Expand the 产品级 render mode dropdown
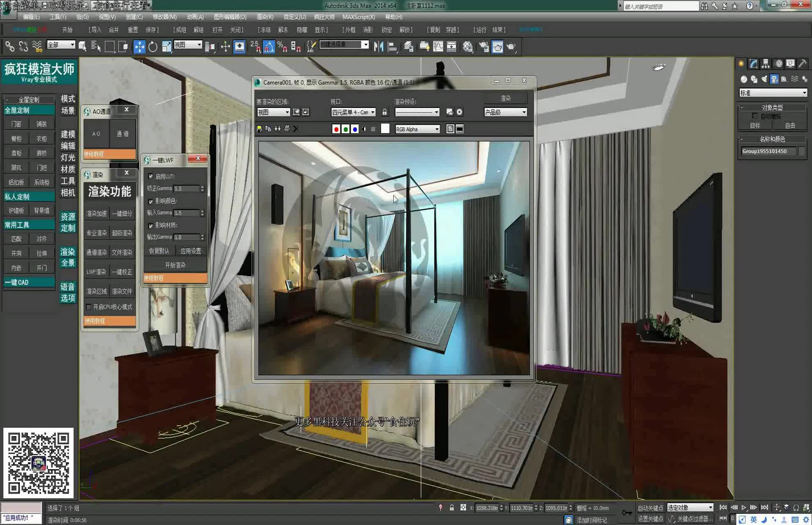The width and height of the screenshot is (812, 525). pyautogui.click(x=505, y=112)
